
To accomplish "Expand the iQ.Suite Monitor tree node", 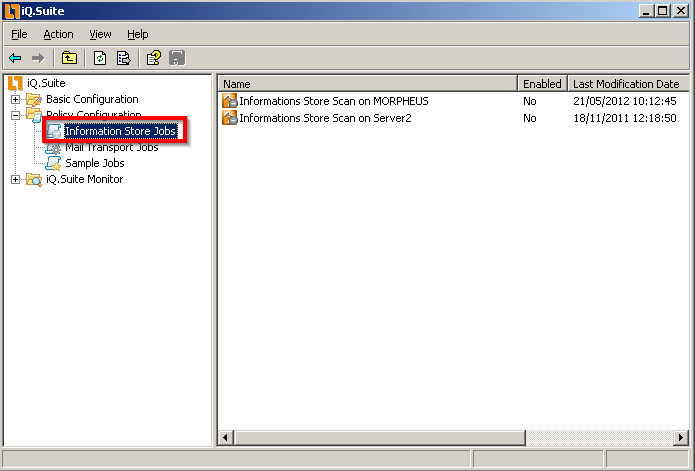I will 15,180.
